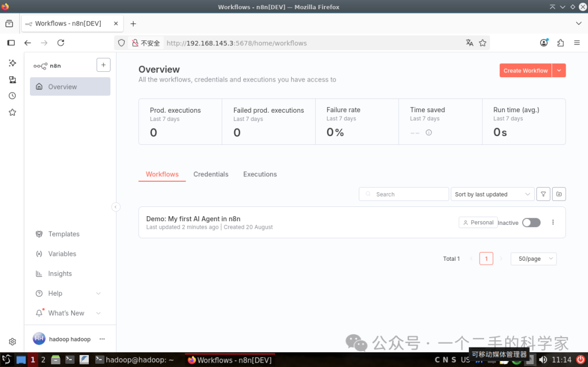Reload the current page

point(61,42)
